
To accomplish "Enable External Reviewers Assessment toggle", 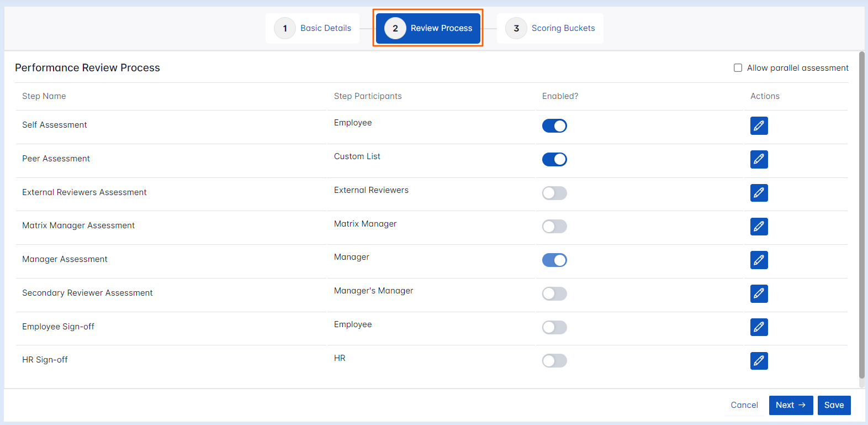I will 554,193.
